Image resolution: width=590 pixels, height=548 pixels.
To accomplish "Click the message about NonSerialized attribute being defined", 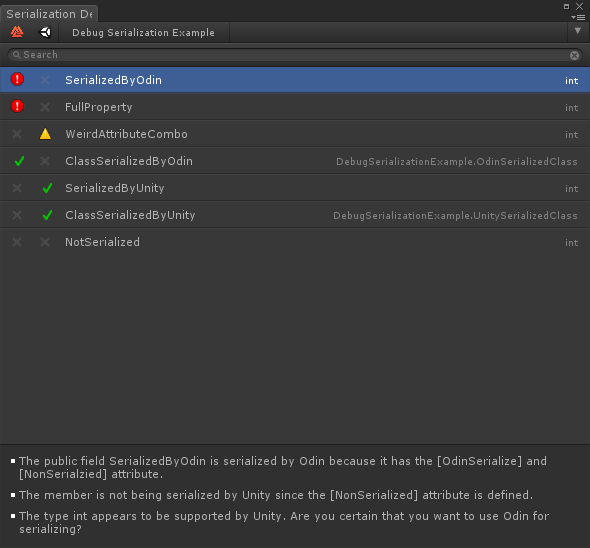I will [276, 495].
